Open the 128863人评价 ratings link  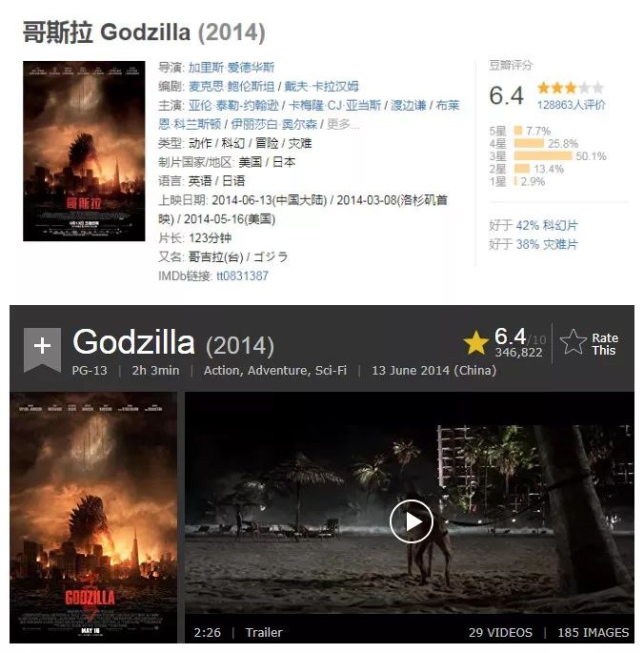(x=571, y=105)
